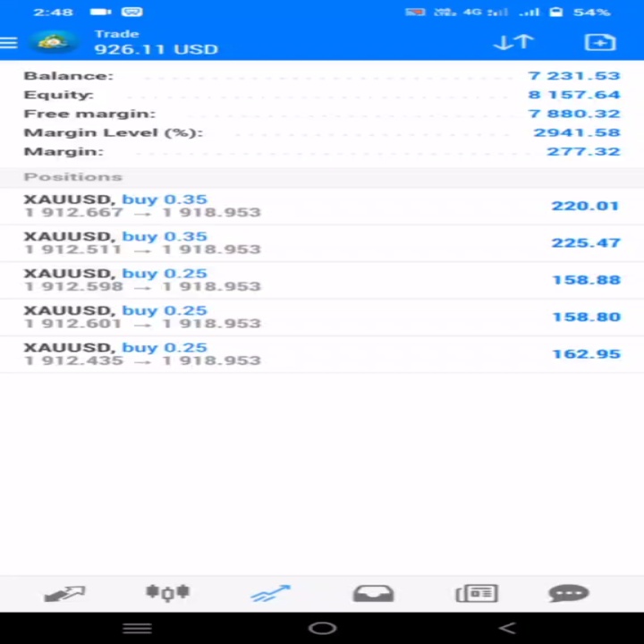Image resolution: width=644 pixels, height=644 pixels.
Task: Open the News tab icon
Action: click(x=477, y=594)
